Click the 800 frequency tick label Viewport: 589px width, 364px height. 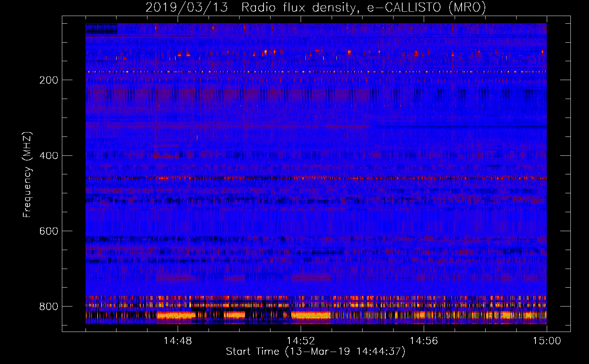[x=49, y=306]
